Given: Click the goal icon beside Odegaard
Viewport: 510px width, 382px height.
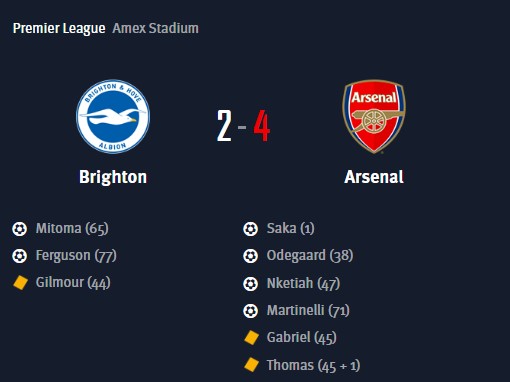Looking at the screenshot, I should (x=250, y=256).
